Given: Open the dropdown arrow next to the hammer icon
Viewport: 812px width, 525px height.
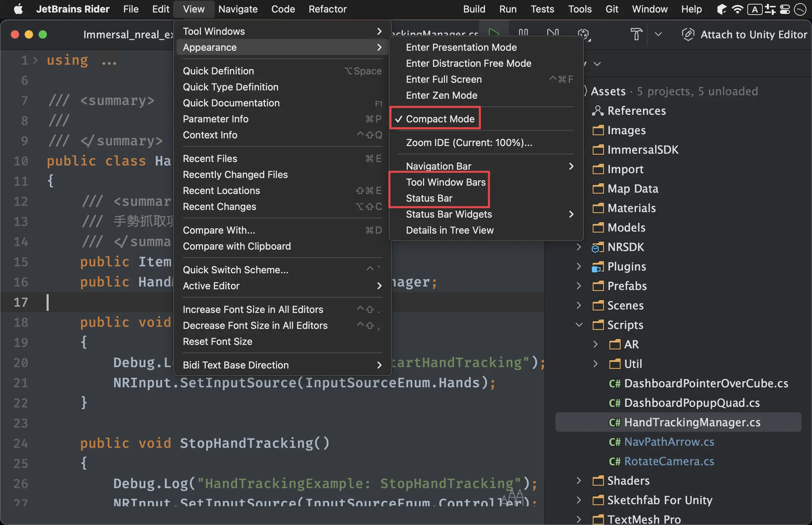Looking at the screenshot, I should point(658,34).
